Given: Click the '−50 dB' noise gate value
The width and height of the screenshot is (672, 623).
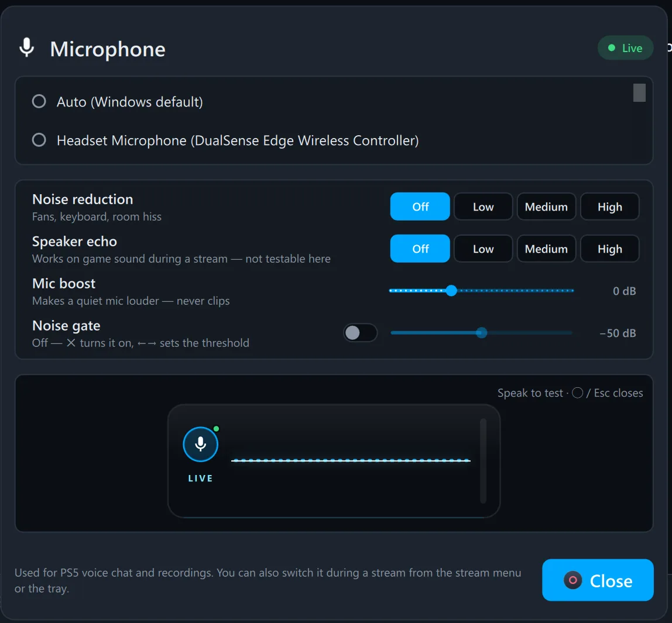Looking at the screenshot, I should 618,333.
